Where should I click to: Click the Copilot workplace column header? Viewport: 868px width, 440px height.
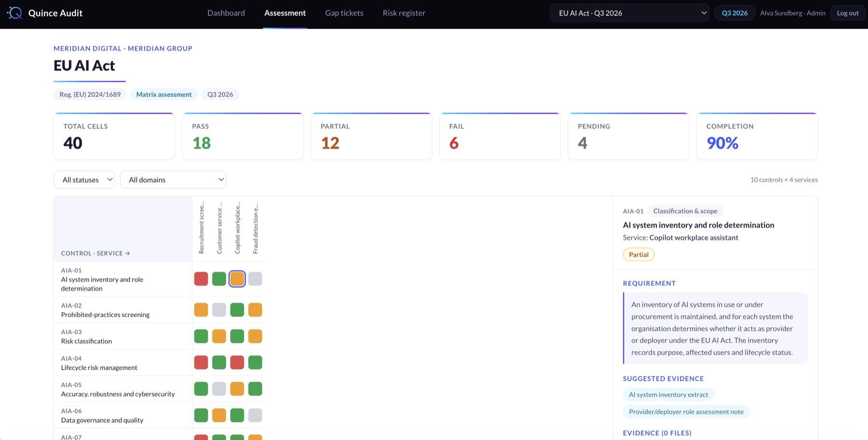tap(237, 228)
